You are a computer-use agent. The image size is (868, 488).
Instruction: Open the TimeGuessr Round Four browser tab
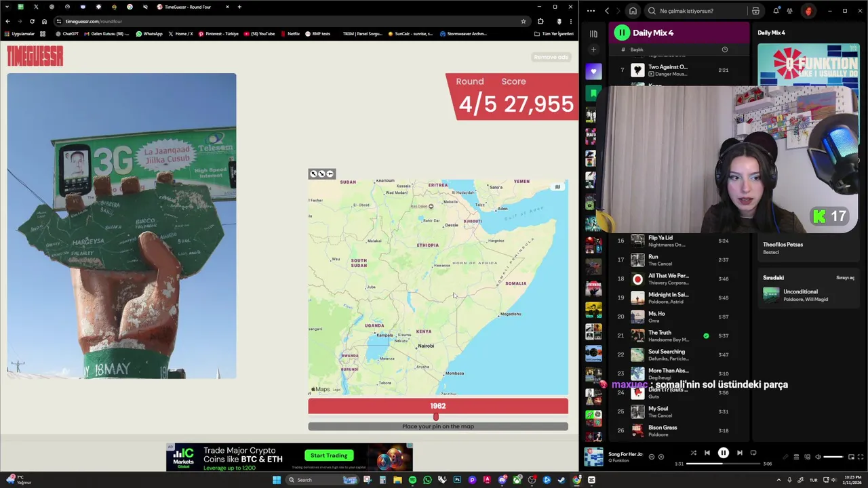[x=193, y=7]
